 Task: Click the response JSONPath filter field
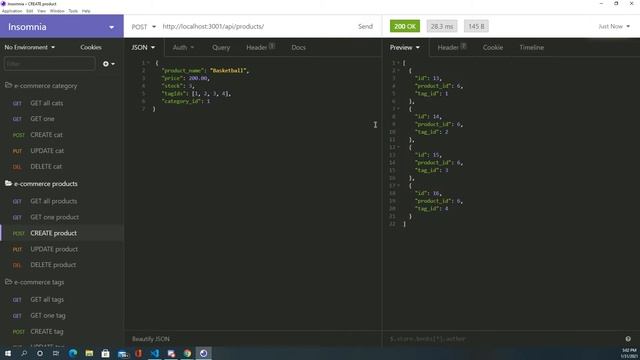502,339
